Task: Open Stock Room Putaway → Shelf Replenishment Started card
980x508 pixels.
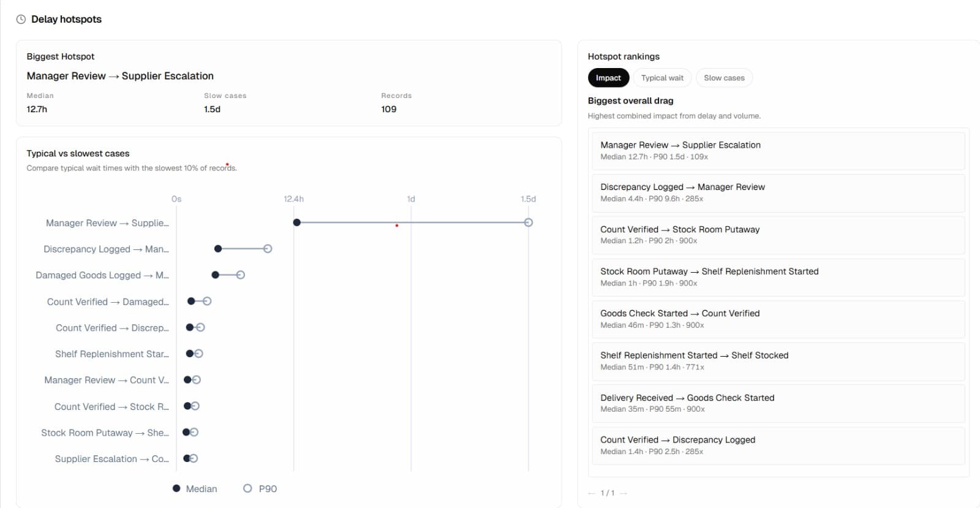Action: coord(778,277)
